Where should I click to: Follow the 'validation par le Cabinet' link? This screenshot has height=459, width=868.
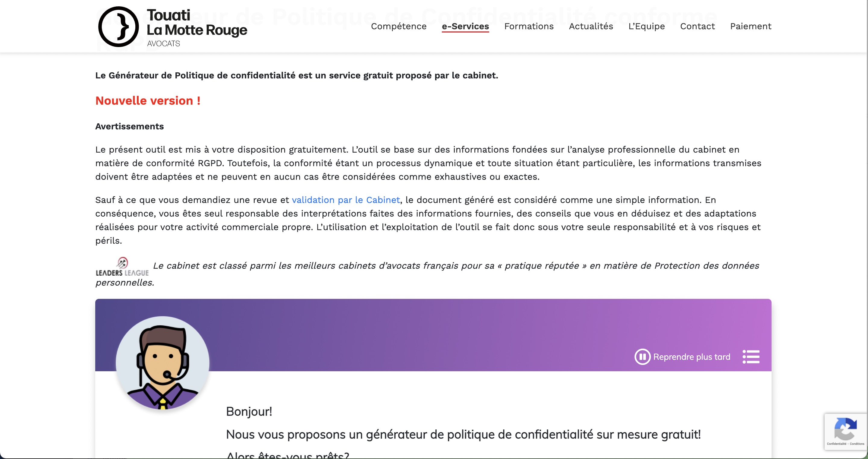346,200
